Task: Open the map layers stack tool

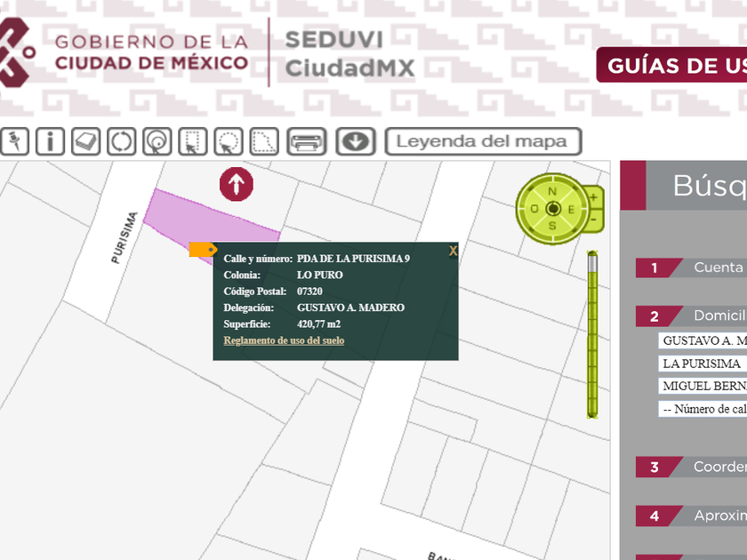Action: pyautogui.click(x=85, y=141)
